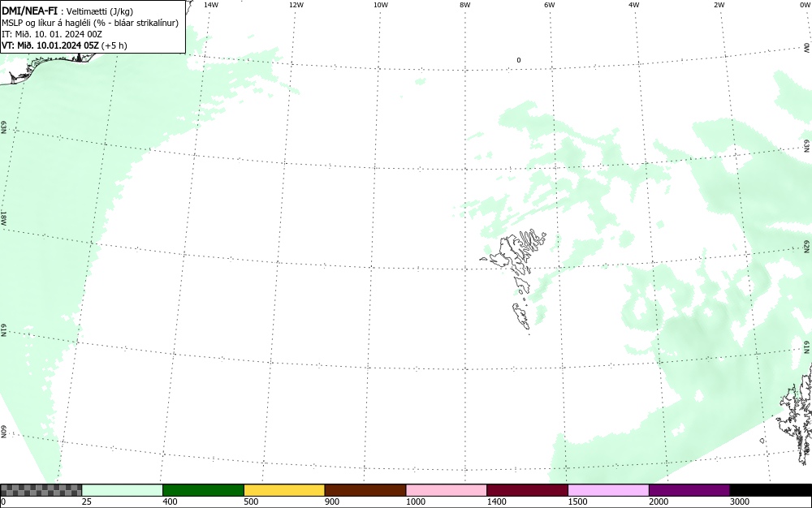This screenshot has width=812, height=508.
Task: Click the 18W label on left edge
Action: [x=3, y=217]
